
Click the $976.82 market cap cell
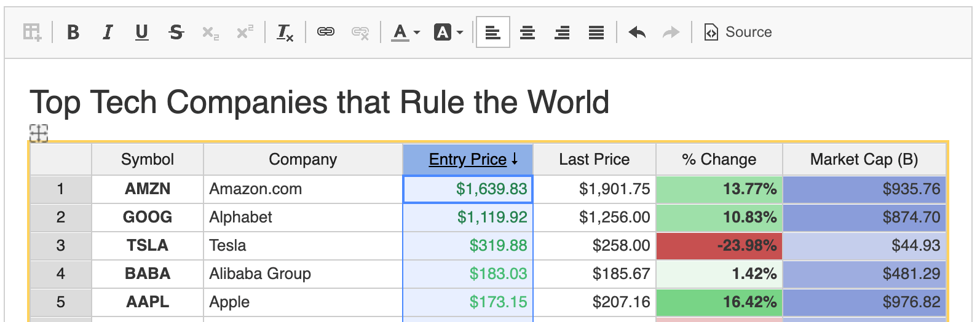pyautogui.click(x=864, y=302)
